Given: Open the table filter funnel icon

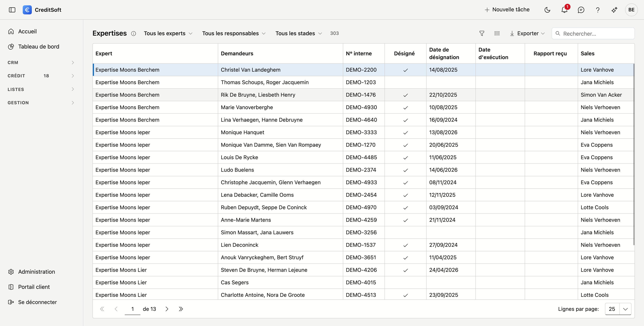Looking at the screenshot, I should 482,33.
